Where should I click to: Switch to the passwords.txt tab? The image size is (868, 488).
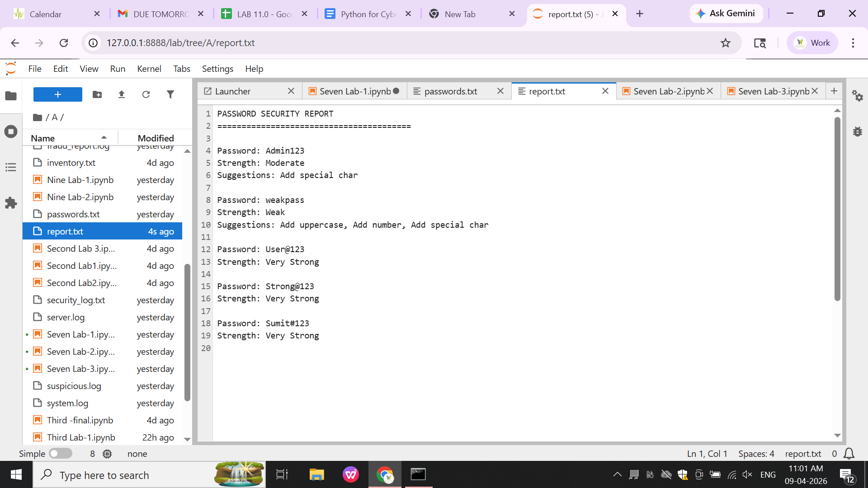coord(450,91)
